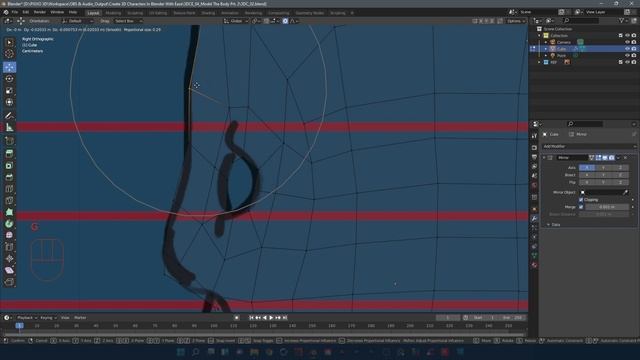The width and height of the screenshot is (640, 360).
Task: Select the Add Cube tool
Action: pos(9,141)
